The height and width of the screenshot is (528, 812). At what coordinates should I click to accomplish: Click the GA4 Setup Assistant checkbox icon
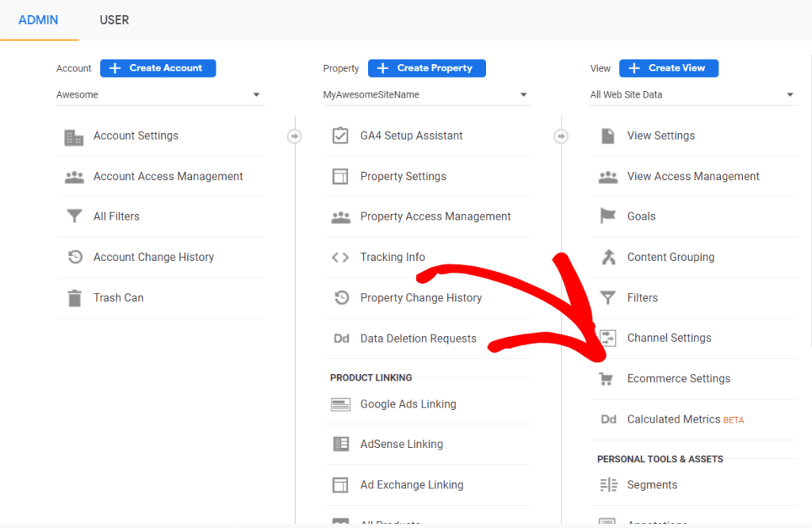coord(340,136)
